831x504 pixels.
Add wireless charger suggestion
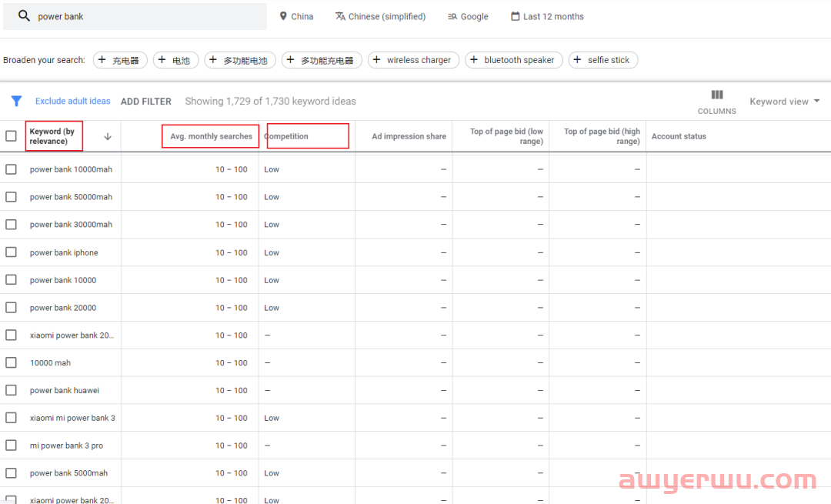point(413,60)
